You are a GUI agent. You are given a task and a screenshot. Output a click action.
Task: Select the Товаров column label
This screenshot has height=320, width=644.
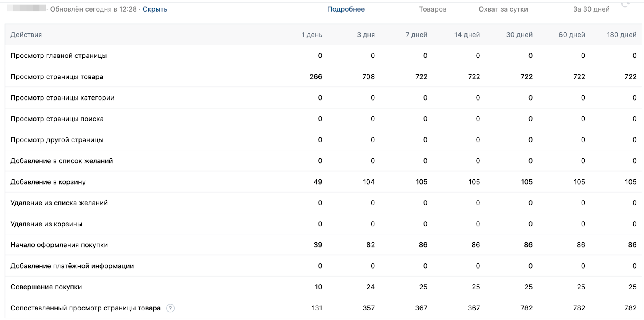click(x=433, y=9)
